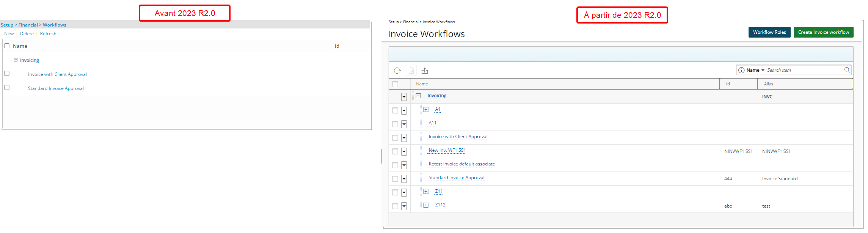Click Create Invoice workflow button
This screenshot has height=233, width=868.
tap(824, 32)
